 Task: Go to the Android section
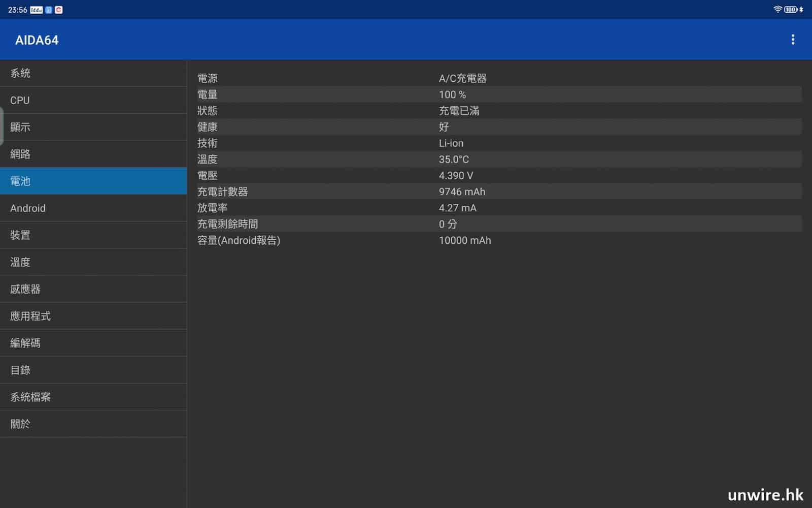pos(93,208)
